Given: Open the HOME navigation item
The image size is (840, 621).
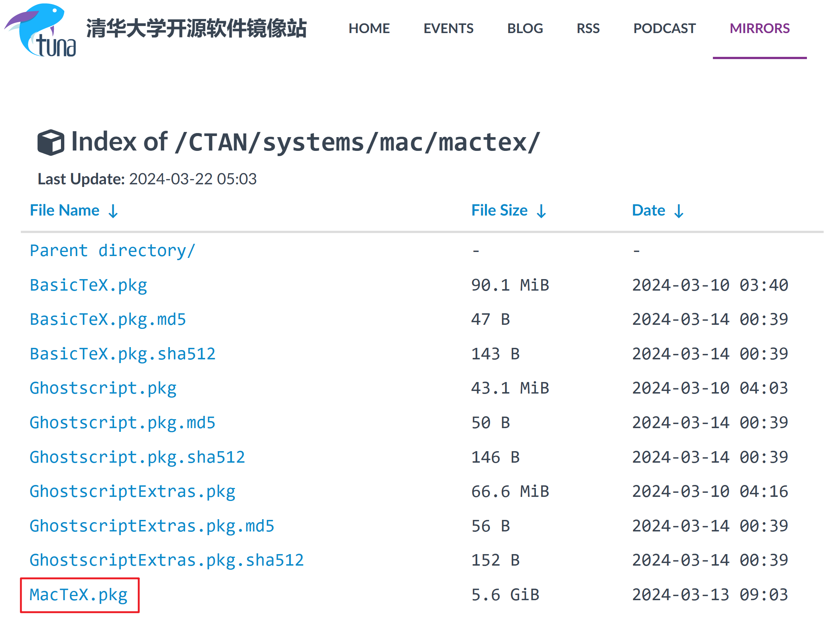Looking at the screenshot, I should [369, 29].
